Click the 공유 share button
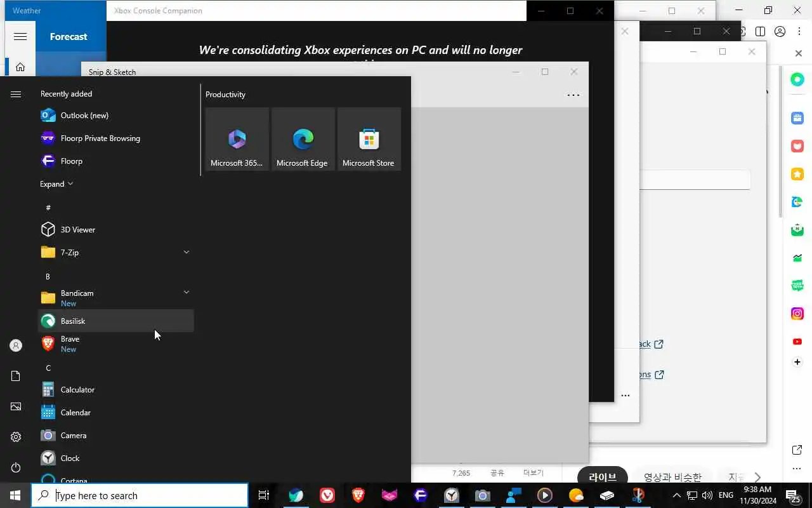The image size is (812, 508). (497, 473)
